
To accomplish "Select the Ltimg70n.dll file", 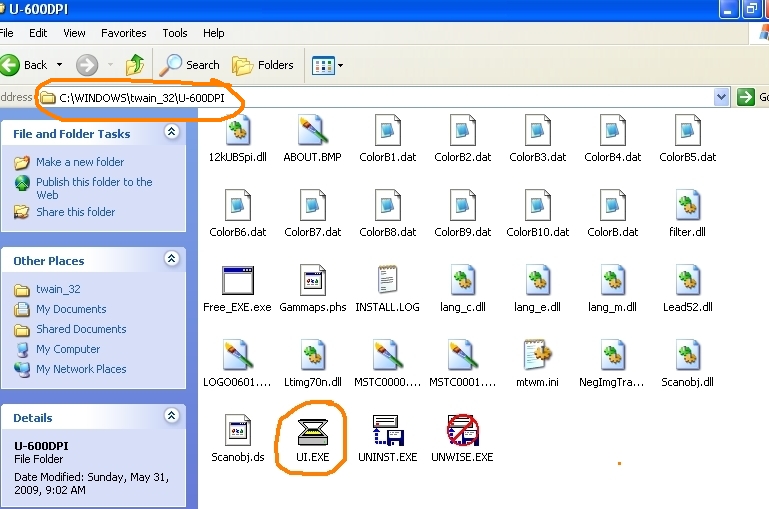I will click(312, 363).
